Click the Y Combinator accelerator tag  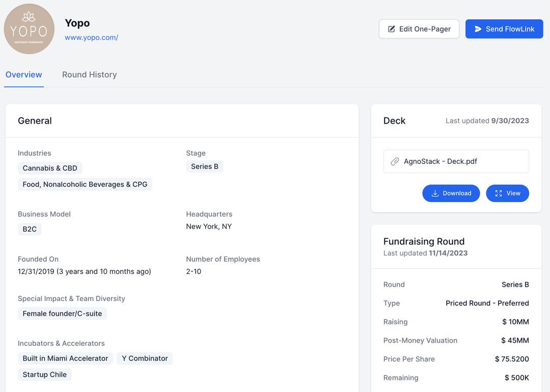click(145, 358)
